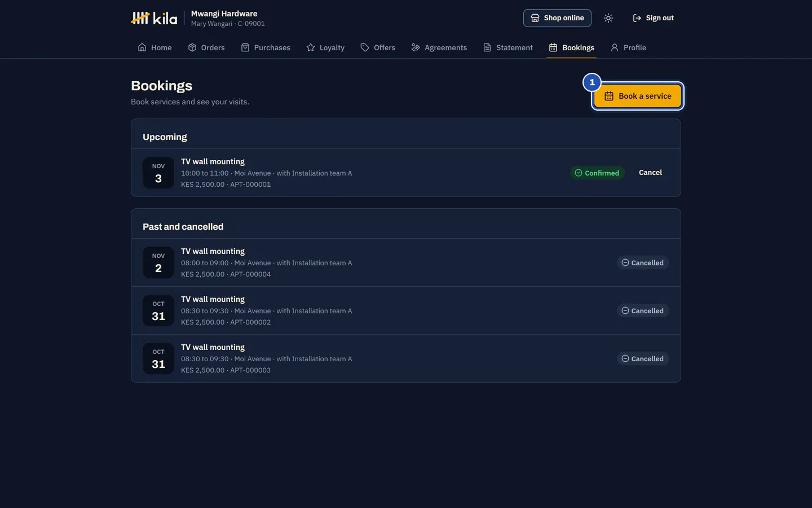This screenshot has width=812, height=508.
Task: Click the Kila logo
Action: click(154, 18)
